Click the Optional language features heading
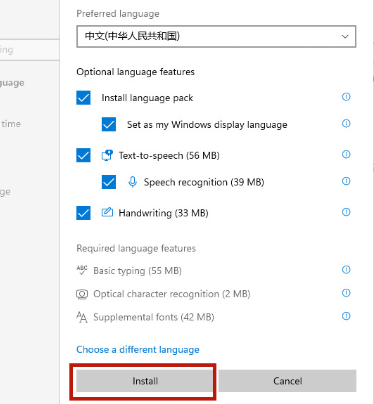 (x=135, y=72)
